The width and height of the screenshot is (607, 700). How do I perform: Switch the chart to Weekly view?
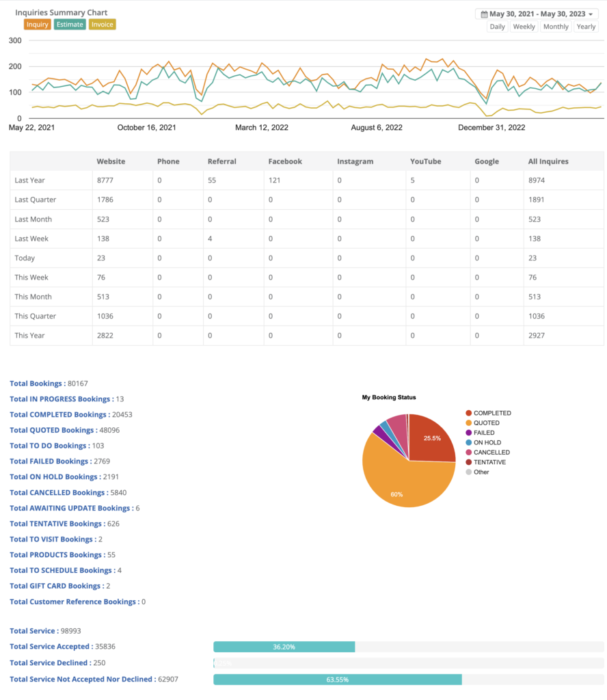point(524,27)
